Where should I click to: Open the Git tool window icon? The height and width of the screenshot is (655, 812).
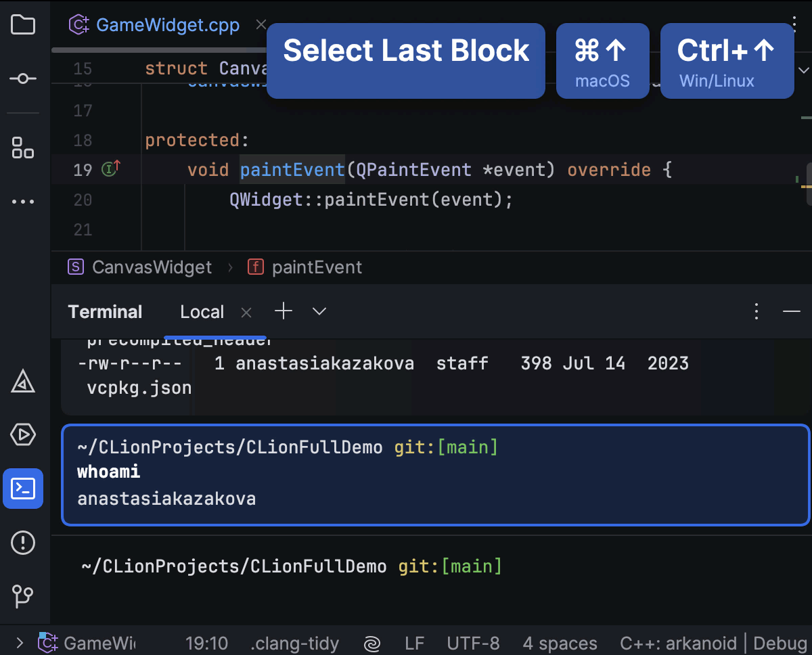pos(23,596)
